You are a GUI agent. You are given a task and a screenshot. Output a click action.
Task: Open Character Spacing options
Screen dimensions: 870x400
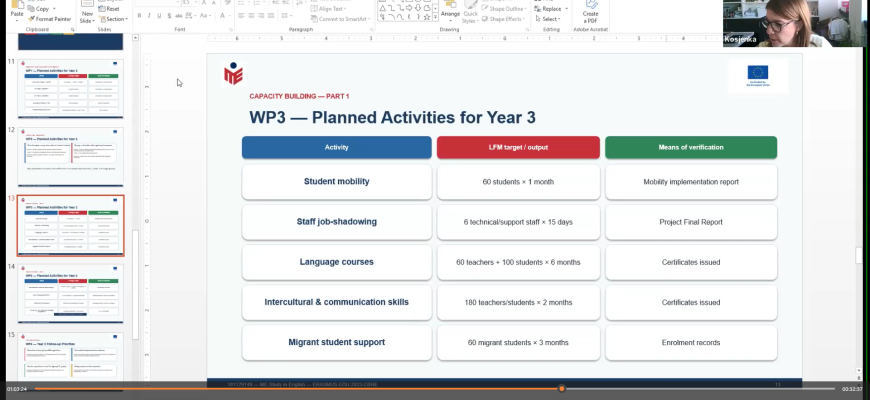point(191,16)
